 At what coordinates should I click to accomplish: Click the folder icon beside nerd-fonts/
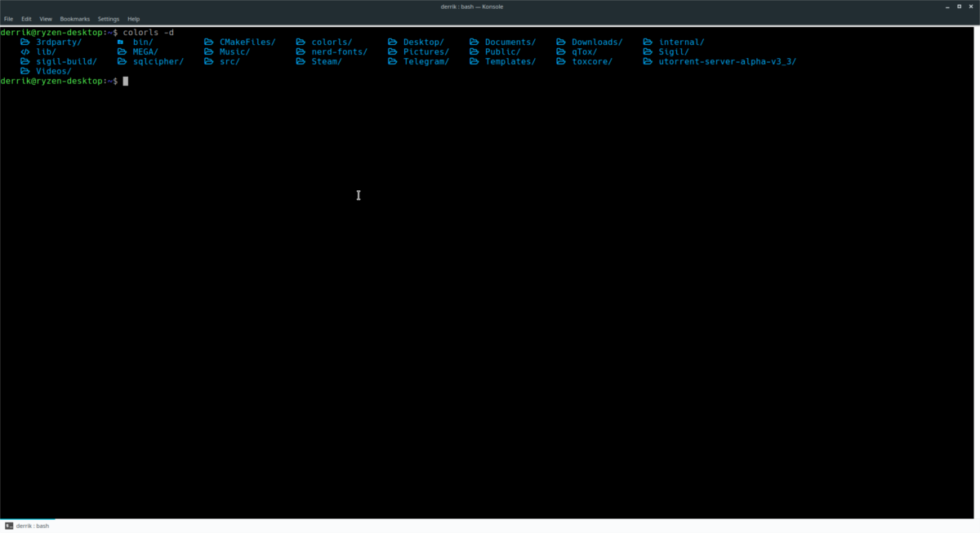(x=301, y=52)
